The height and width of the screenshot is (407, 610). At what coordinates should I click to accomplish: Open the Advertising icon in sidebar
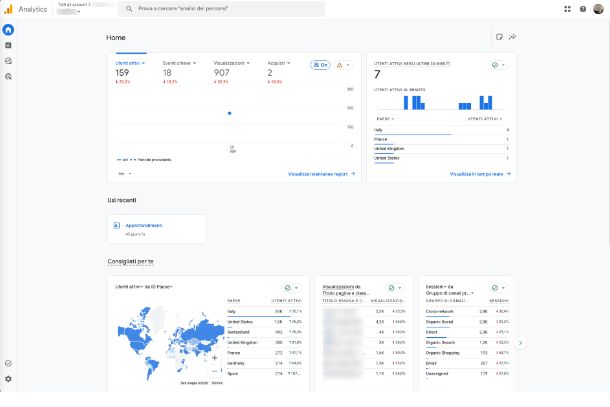coord(8,77)
